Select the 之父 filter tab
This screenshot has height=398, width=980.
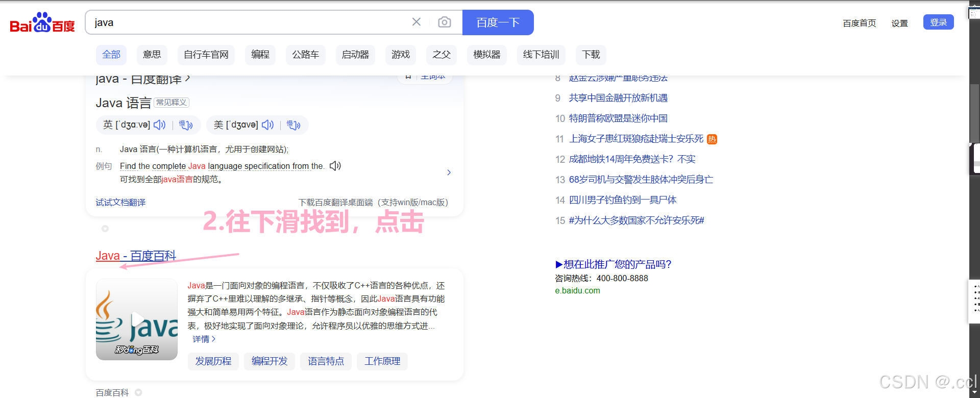tap(442, 55)
